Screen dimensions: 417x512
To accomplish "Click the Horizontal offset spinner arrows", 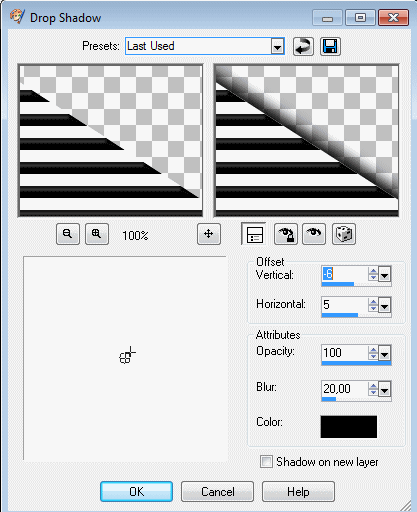I will pos(373,305).
